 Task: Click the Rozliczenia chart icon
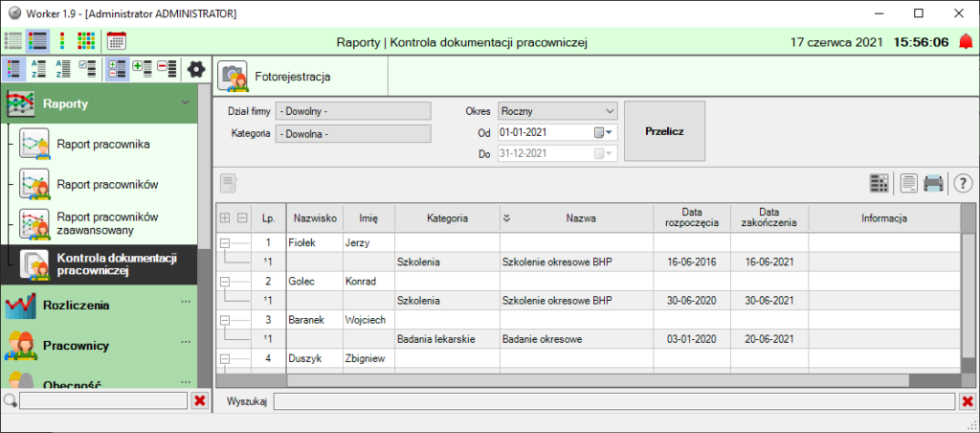(19, 306)
